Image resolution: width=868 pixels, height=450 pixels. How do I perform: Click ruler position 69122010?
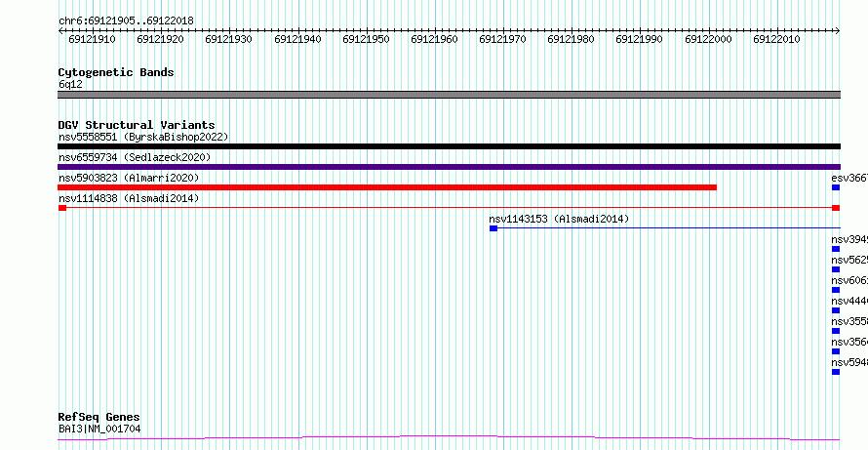click(776, 39)
